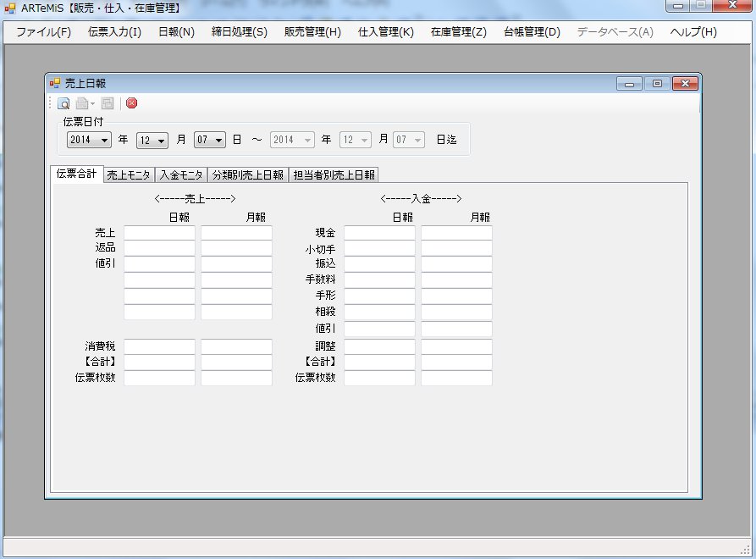The width and height of the screenshot is (756, 559).
Task: Click the 売上 monthly report field
Action: point(237,233)
